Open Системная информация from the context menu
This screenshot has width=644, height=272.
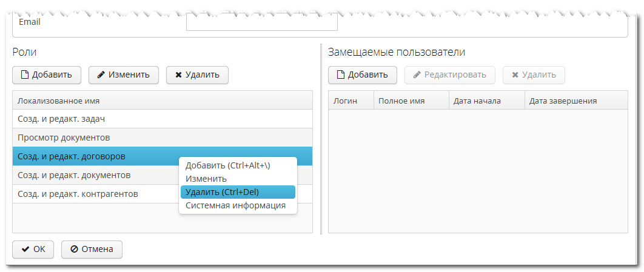235,205
